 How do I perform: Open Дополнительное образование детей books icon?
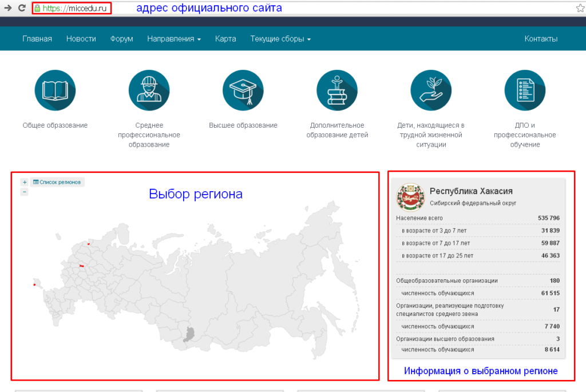pos(336,90)
